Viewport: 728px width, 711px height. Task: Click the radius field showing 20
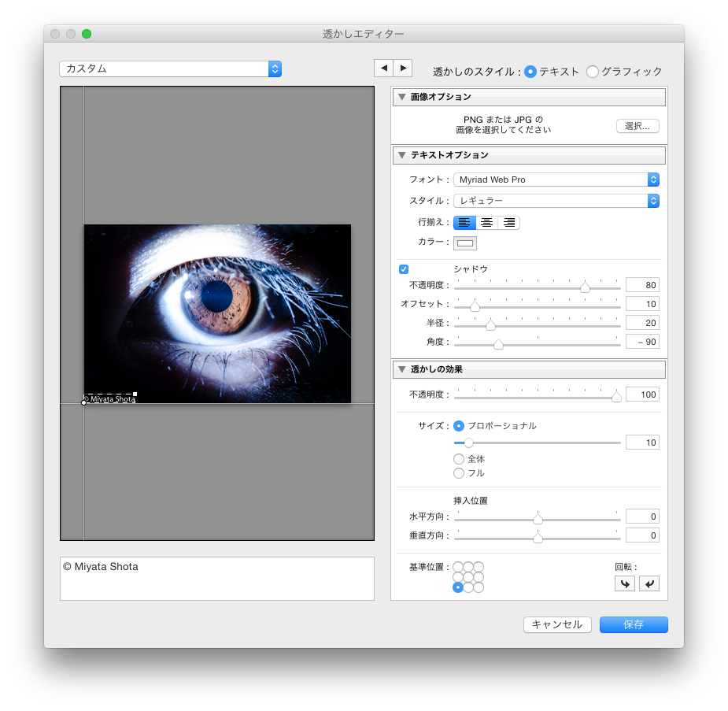[642, 324]
